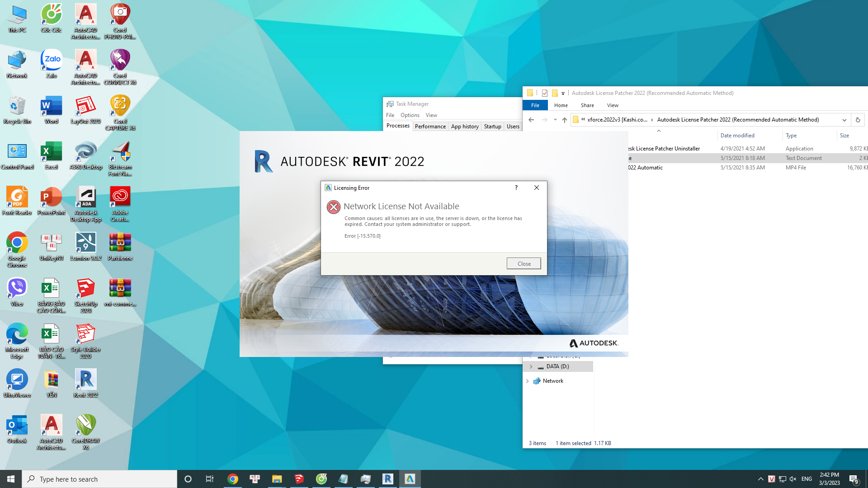Image resolution: width=868 pixels, height=488 pixels.
Task: Open Corel CAPTURE X6 desktop icon
Action: coord(120,113)
